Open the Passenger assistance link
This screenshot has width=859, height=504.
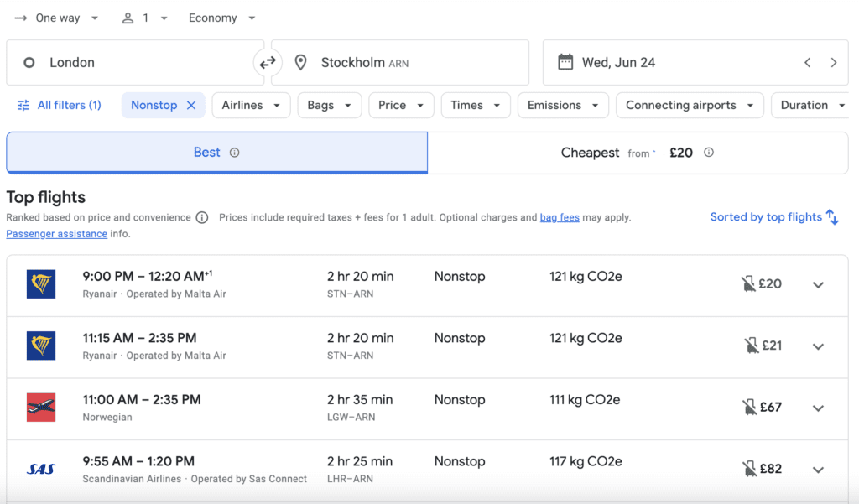56,233
